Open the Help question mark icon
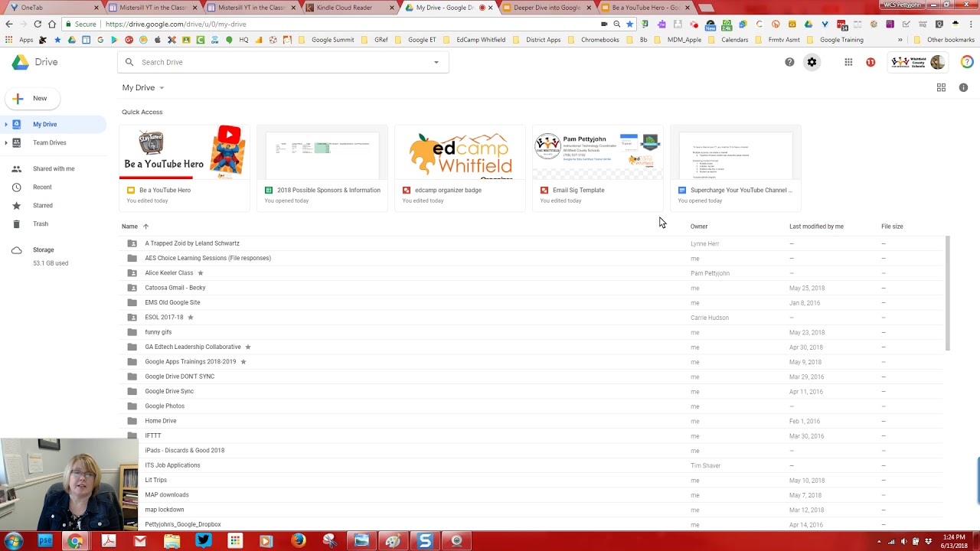The width and height of the screenshot is (980, 551). 789,62
